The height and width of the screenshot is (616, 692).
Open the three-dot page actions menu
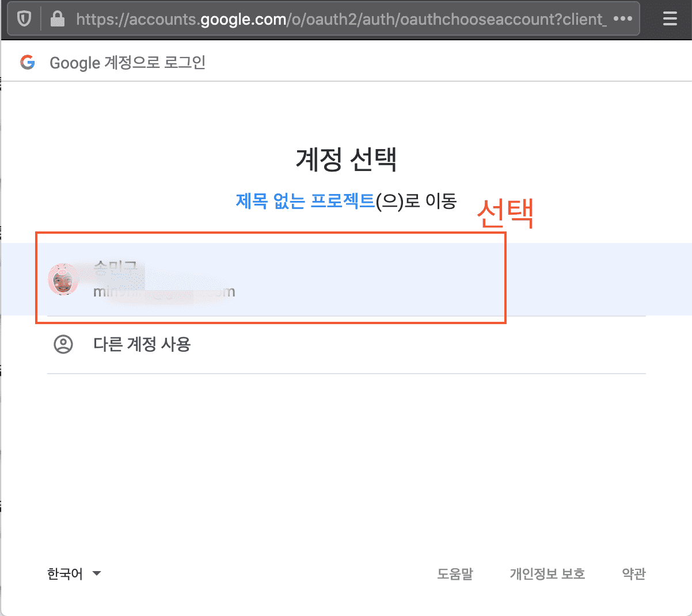point(623,19)
